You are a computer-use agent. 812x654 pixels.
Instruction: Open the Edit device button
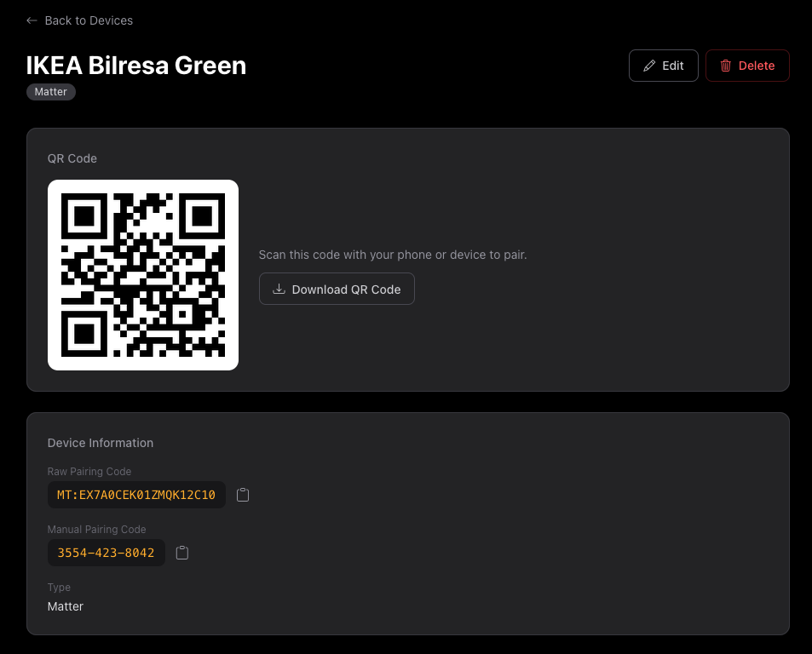pos(664,66)
